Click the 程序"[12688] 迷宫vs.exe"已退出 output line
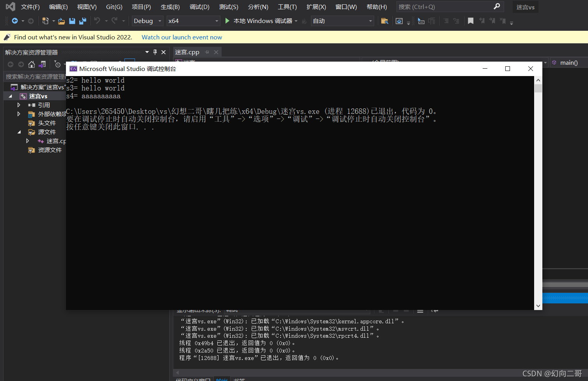The width and height of the screenshot is (588, 381). click(x=259, y=358)
